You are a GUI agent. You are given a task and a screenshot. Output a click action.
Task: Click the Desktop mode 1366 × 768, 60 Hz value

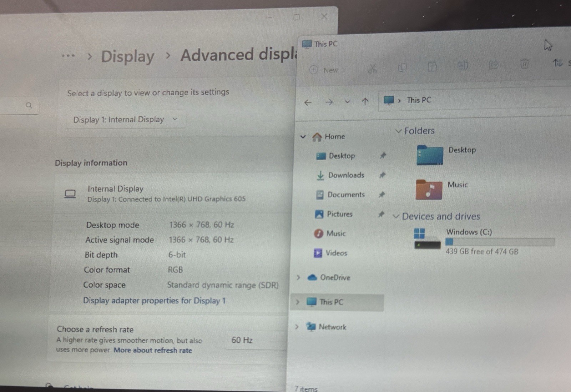point(202,225)
